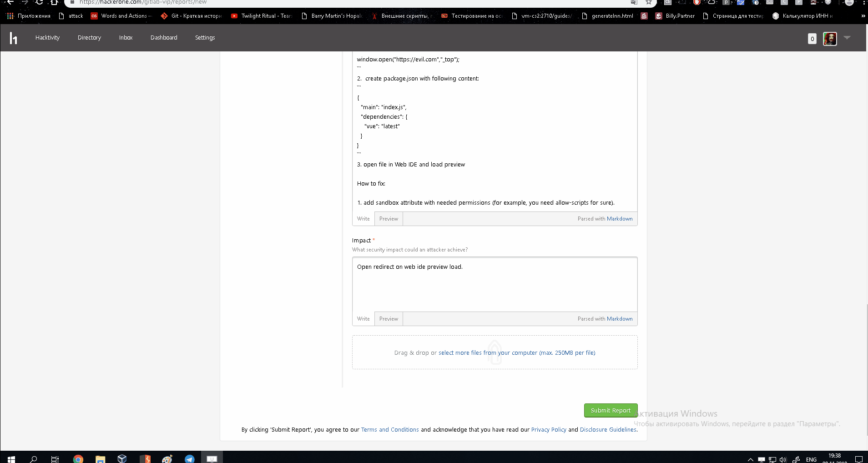Expand the bookmarks overflow chevron
Screen dimensions: 868x463
[x=863, y=16]
